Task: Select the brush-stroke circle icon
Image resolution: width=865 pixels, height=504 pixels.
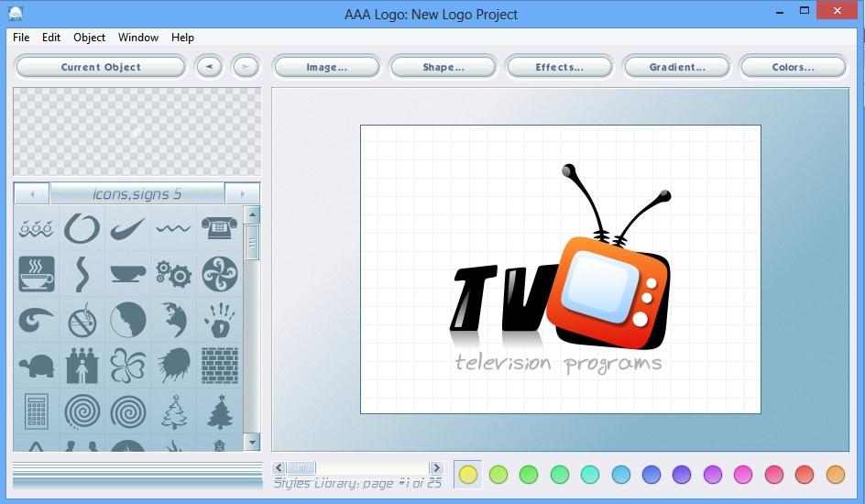Action: [x=82, y=228]
